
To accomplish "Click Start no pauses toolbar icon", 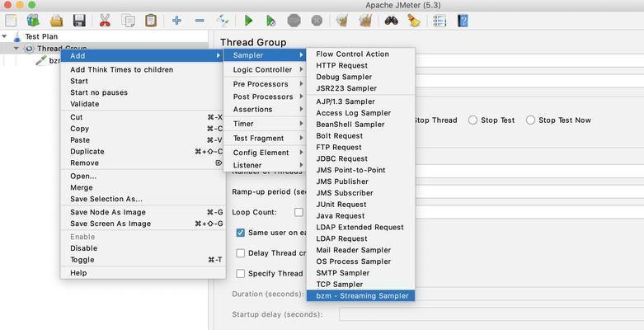I will pos(270,21).
